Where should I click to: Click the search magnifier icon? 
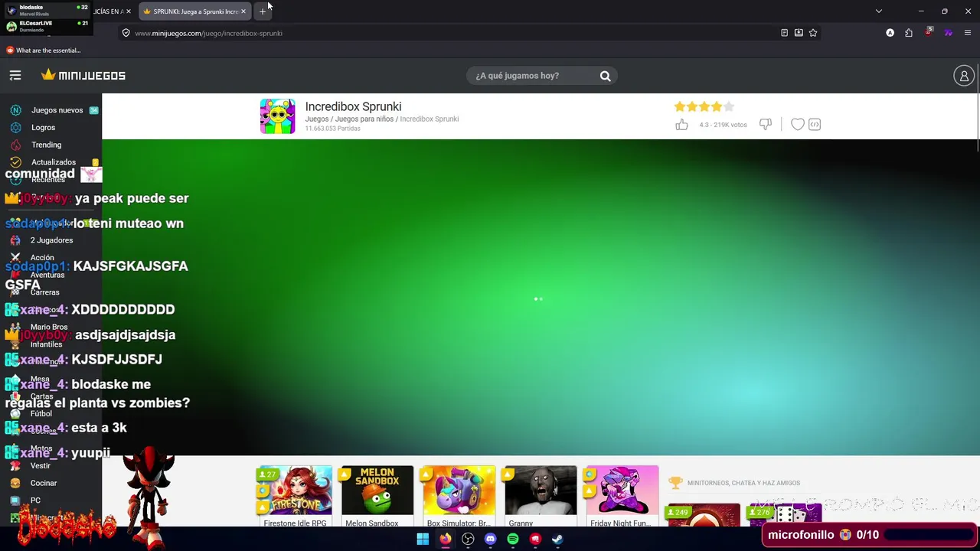click(x=605, y=76)
